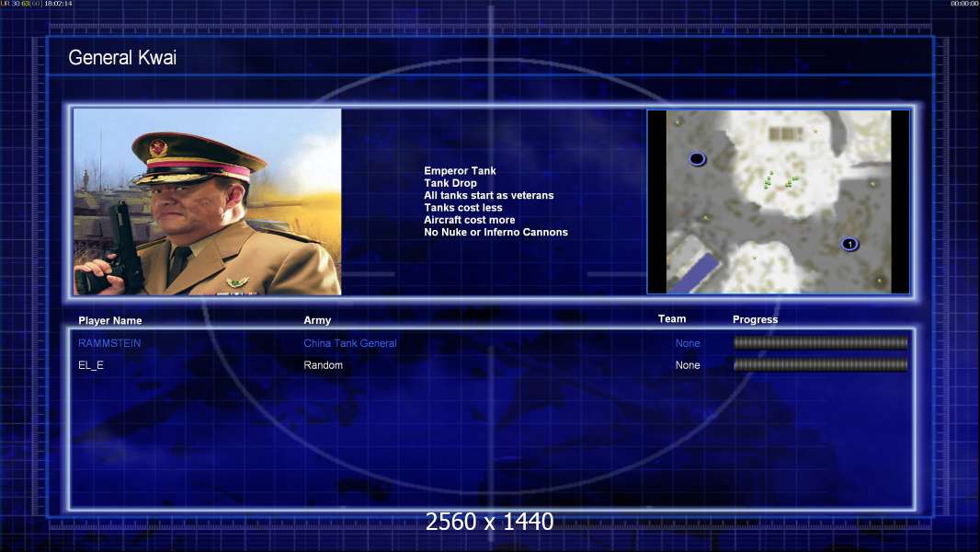This screenshot has width=980, height=552.
Task: Click EL_E's loading progress bar
Action: (820, 364)
